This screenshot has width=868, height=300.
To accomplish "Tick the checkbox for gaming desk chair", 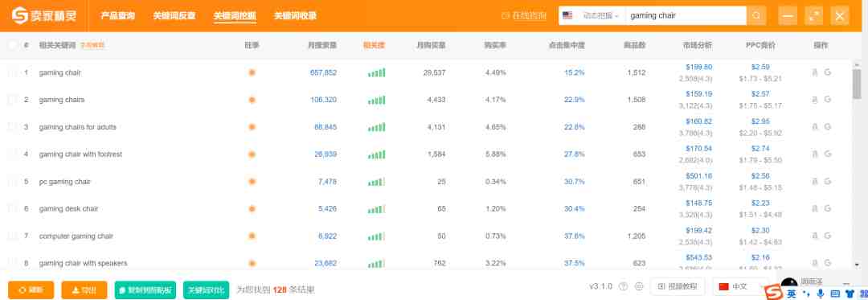I will point(12,208).
